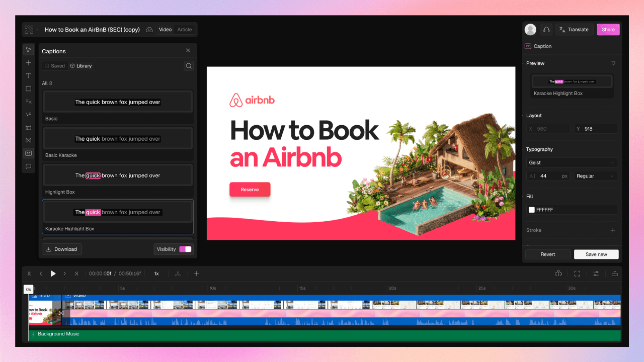The image size is (644, 362).
Task: Step back one frame
Action: point(41,274)
